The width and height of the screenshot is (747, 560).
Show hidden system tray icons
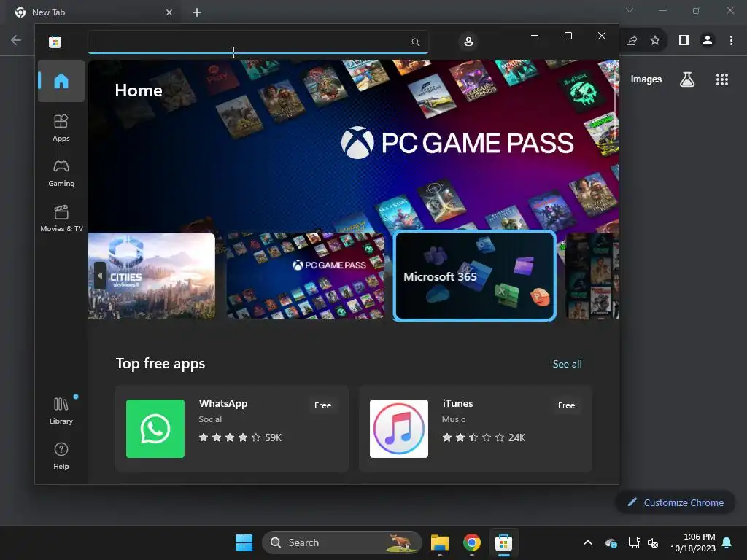coord(588,542)
